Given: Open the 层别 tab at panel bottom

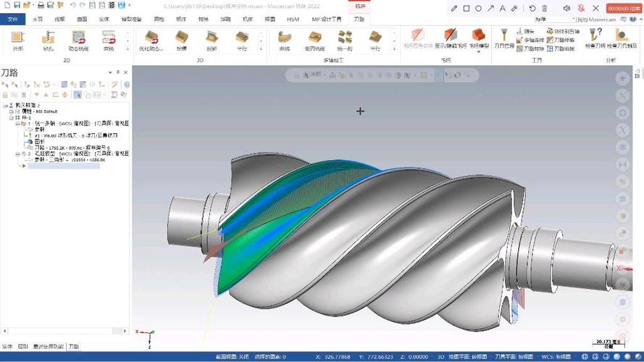Looking at the screenshot, I should coord(22,346).
